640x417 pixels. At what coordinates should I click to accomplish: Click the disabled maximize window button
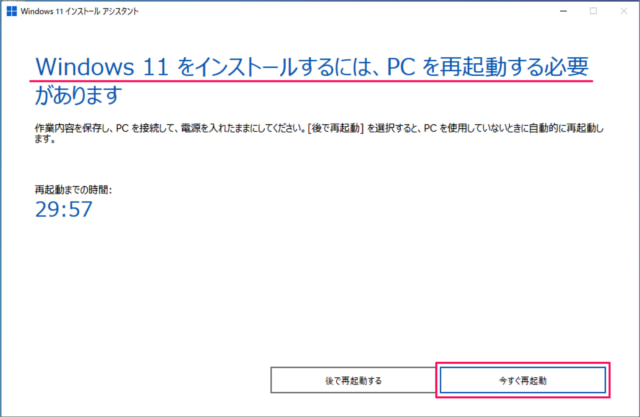[593, 11]
